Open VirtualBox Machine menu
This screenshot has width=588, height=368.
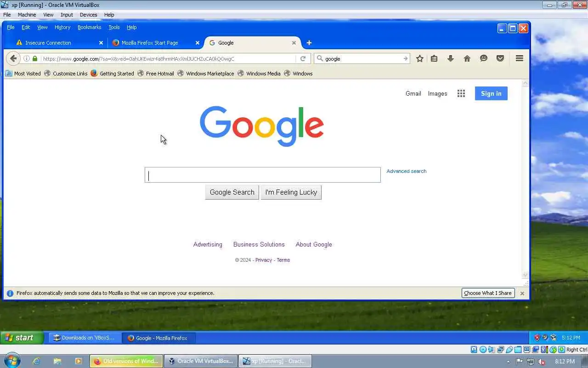[x=27, y=15]
